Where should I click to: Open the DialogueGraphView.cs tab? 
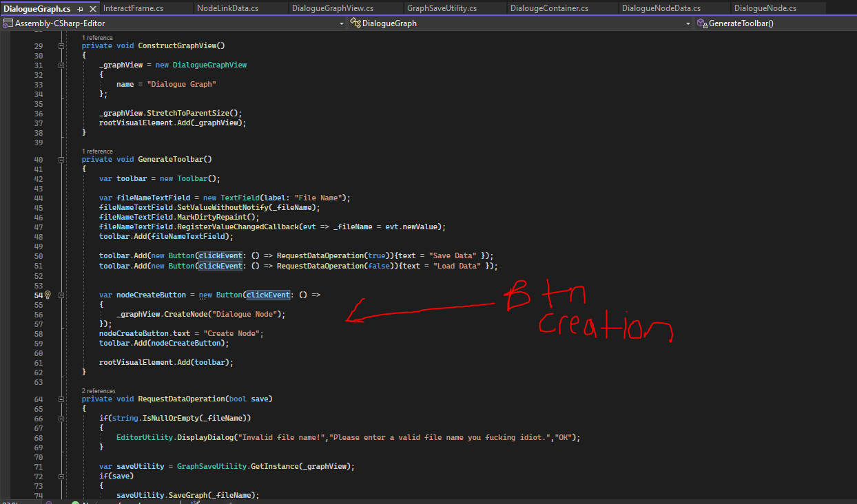click(x=333, y=8)
